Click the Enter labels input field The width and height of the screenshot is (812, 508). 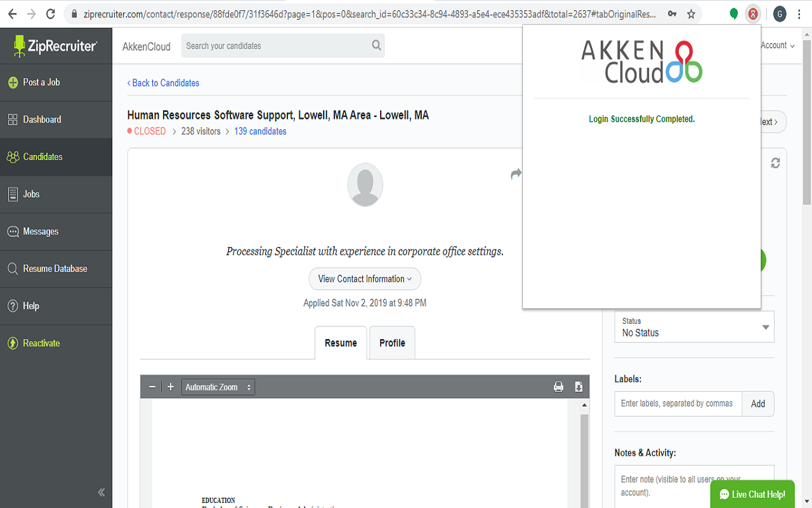point(678,404)
